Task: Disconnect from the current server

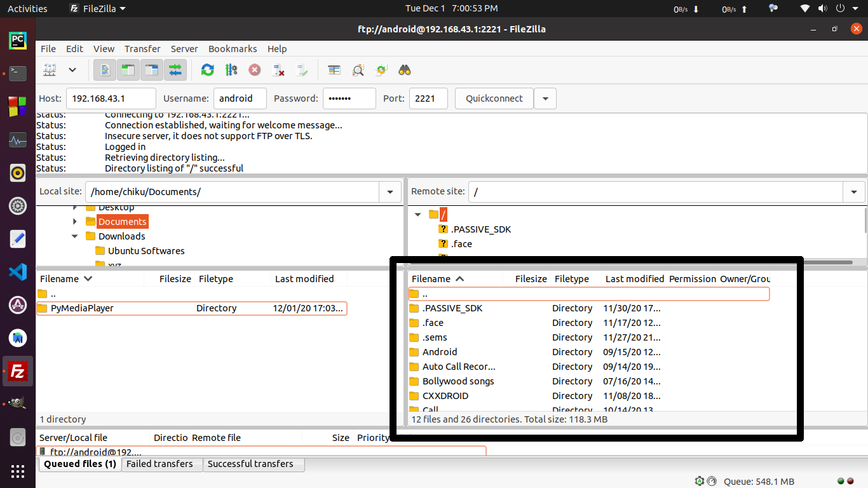Action: point(278,70)
